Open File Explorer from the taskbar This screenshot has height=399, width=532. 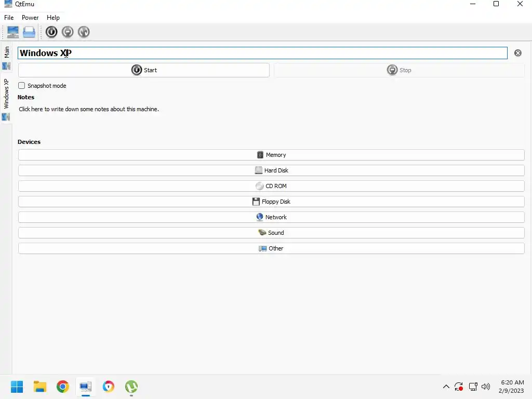[39, 387]
